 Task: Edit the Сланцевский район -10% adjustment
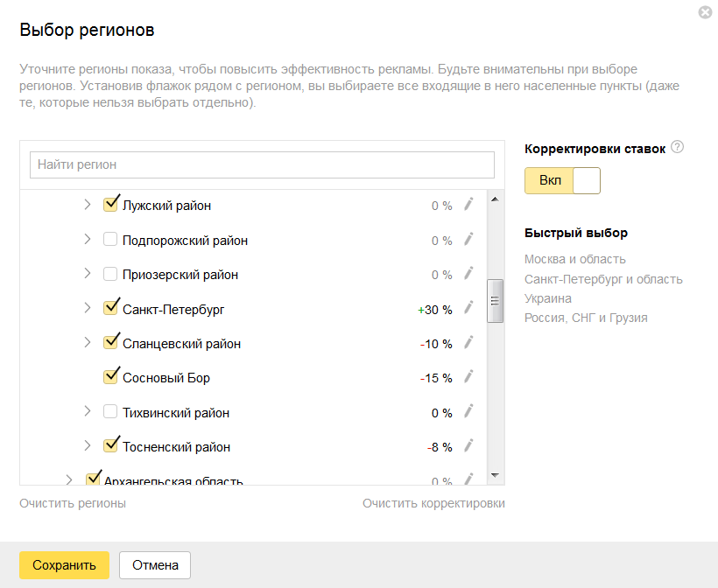468,342
